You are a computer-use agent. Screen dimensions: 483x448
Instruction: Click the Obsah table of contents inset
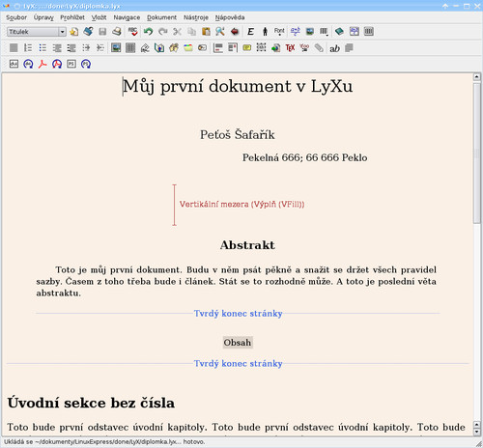(x=238, y=342)
